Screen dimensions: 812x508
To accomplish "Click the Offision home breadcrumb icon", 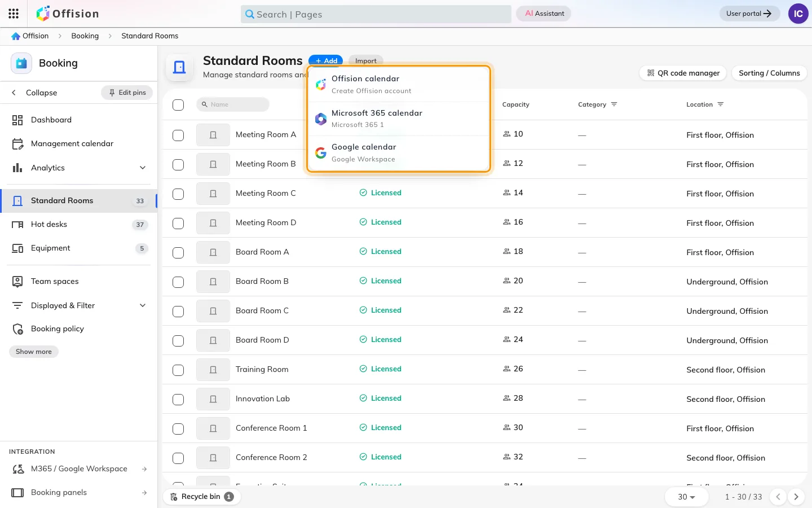I will pyautogui.click(x=16, y=36).
